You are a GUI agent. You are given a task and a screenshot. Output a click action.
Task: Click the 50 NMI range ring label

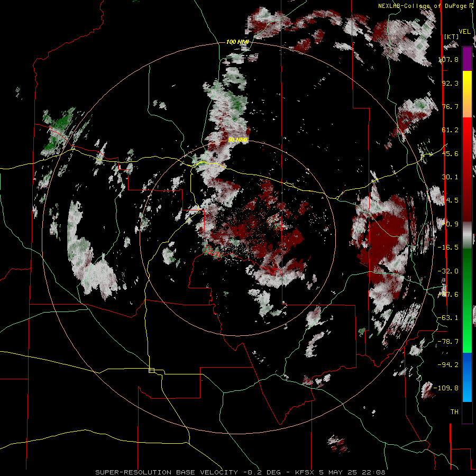click(x=237, y=140)
